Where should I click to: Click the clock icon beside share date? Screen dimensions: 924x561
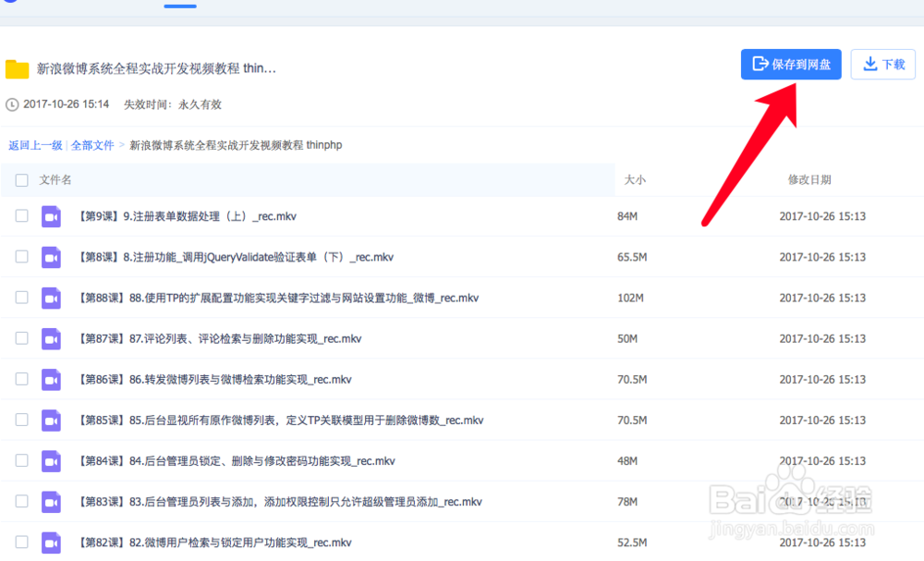pyautogui.click(x=12, y=104)
